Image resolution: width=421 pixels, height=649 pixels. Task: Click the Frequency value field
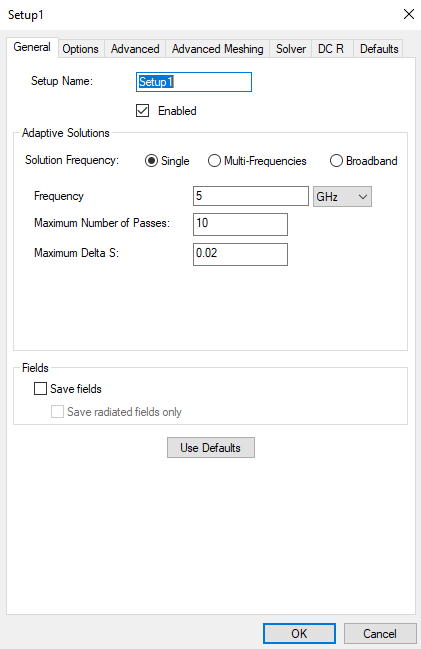[251, 196]
